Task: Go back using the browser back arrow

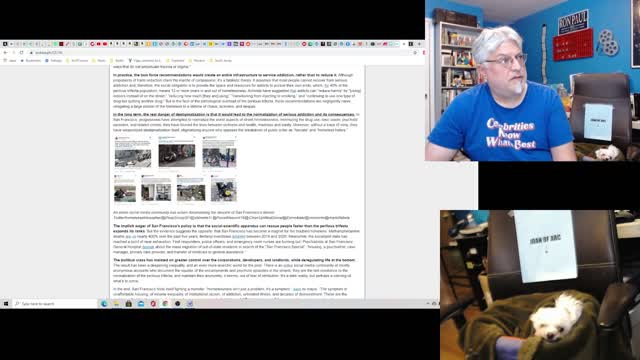Action: pos(5,53)
